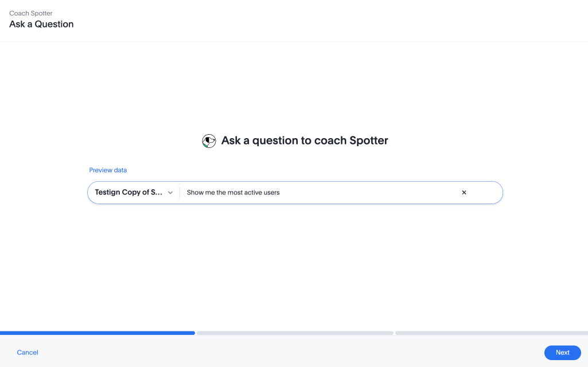The height and width of the screenshot is (367, 588).
Task: Click the middle progress bar segment
Action: tap(294, 333)
